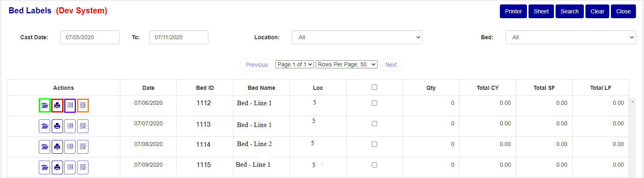This screenshot has height=178, width=644.
Task: Sort by the Bed Name column header
Action: coord(261,88)
